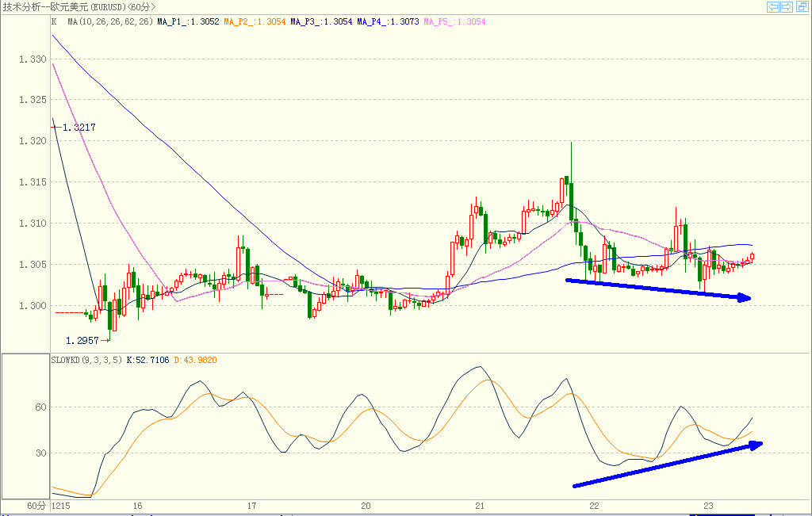Click the 1.2957 low price marker
Image resolution: width=812 pixels, height=516 pixels.
pos(82,341)
